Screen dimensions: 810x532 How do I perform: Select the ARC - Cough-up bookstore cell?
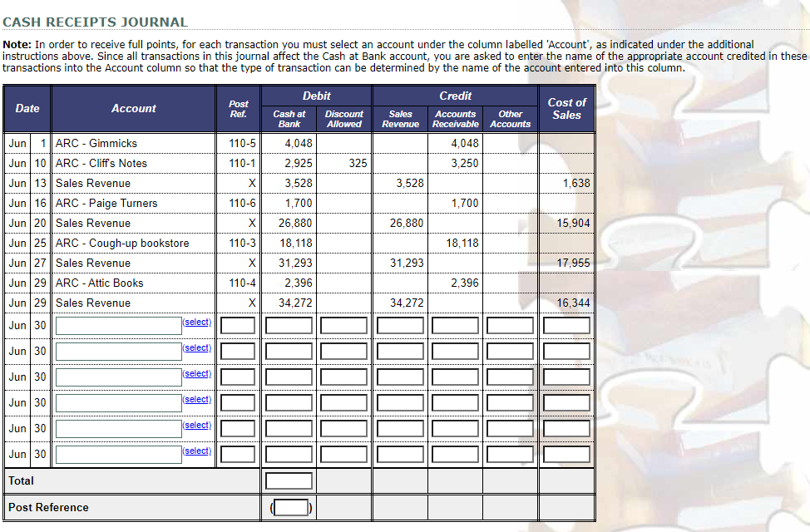pos(122,244)
